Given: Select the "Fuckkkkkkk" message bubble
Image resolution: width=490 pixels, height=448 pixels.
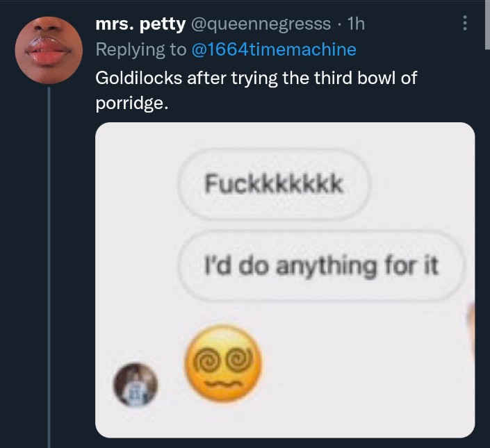Looking at the screenshot, I should coord(273,184).
